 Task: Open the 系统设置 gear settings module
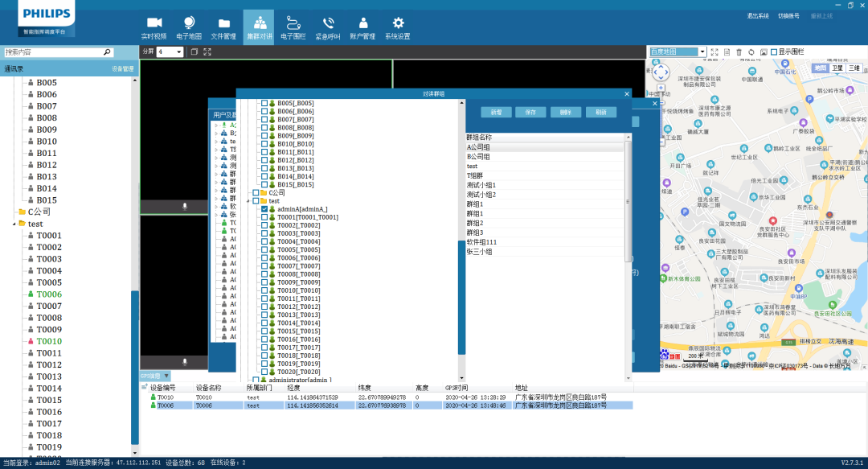click(398, 27)
